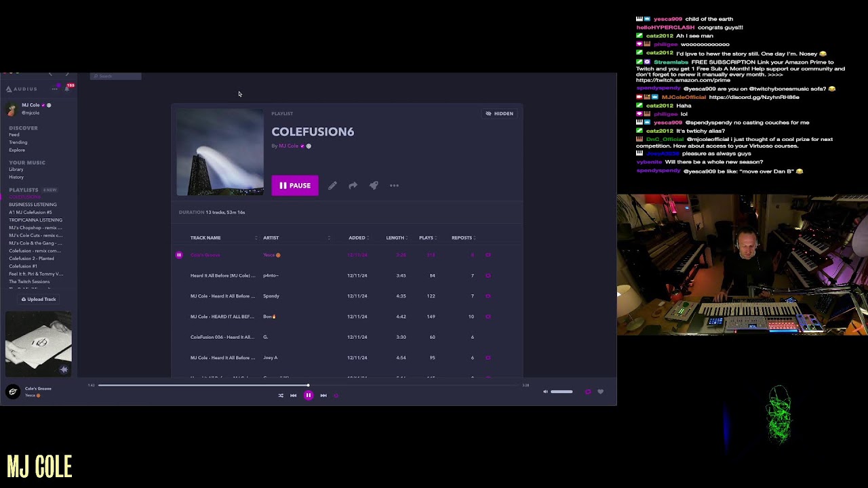The image size is (868, 488).
Task: Open The Twitch Sessions playlist
Action: point(29,282)
